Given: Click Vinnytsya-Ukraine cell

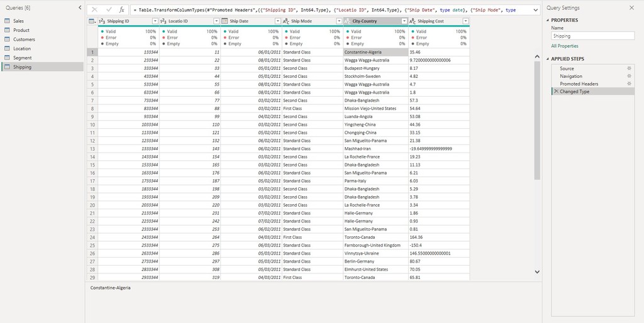Looking at the screenshot, I should [x=376, y=253].
